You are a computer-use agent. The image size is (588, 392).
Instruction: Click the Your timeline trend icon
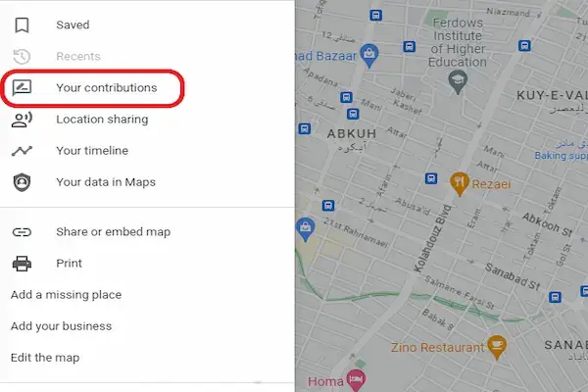22,151
